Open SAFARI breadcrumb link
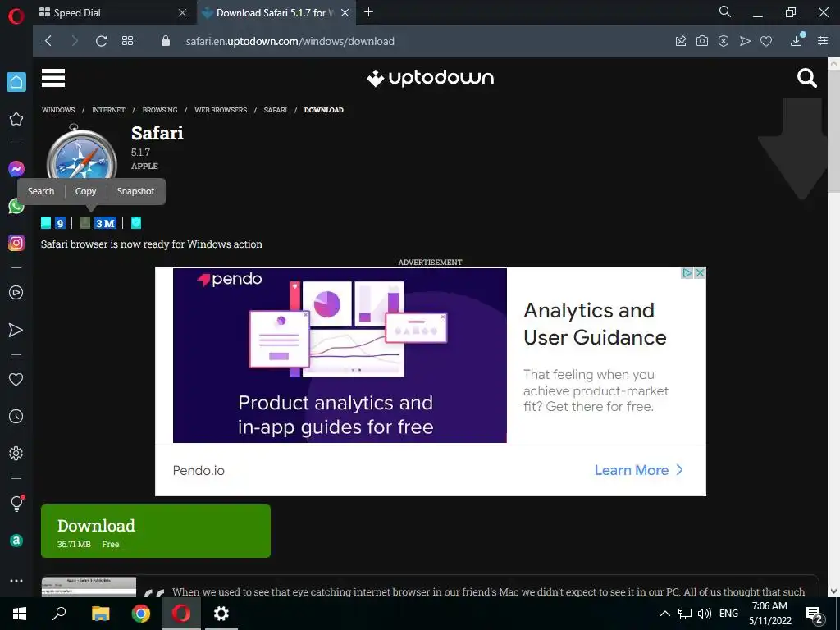The height and width of the screenshot is (630, 840). [276, 110]
